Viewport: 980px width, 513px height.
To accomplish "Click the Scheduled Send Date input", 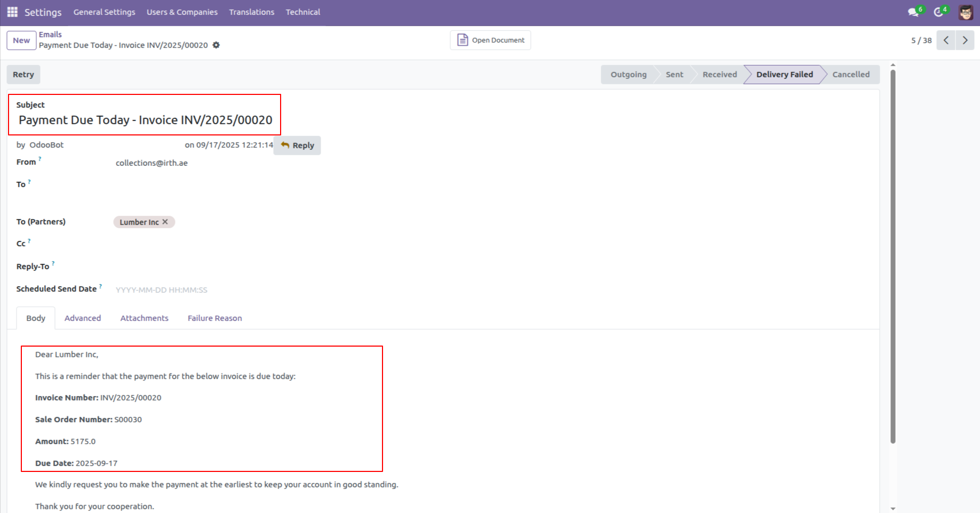I will coord(162,290).
